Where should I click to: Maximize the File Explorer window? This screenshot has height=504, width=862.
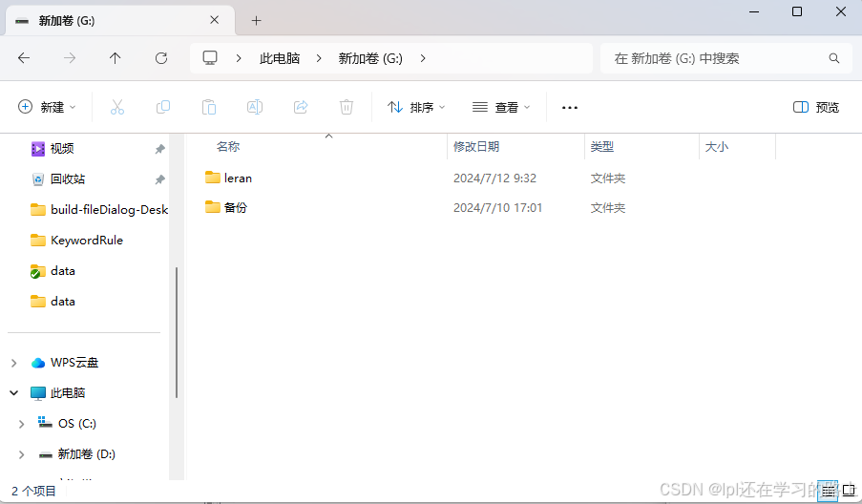(x=797, y=11)
